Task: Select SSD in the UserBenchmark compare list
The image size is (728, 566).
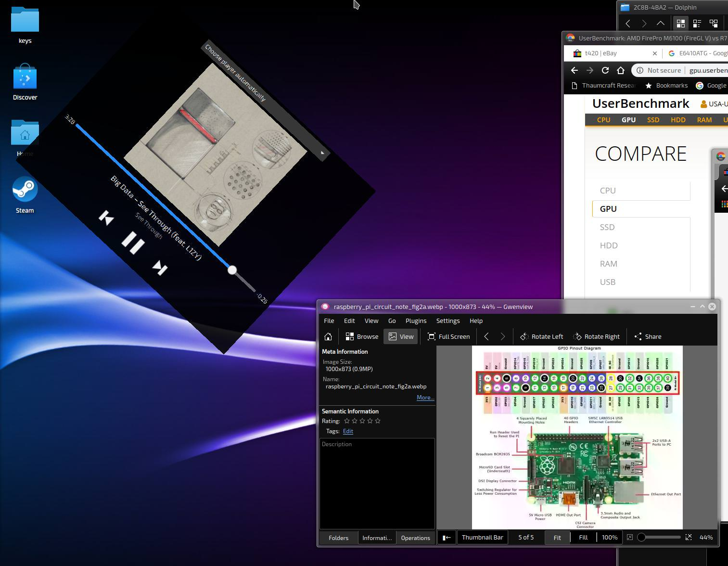Action: coord(607,227)
